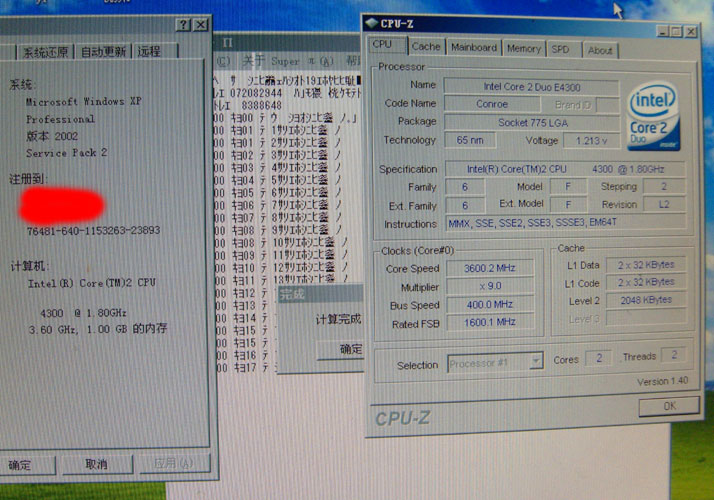
Task: Click the Intel Core 2 Duo logo
Action: tap(654, 116)
